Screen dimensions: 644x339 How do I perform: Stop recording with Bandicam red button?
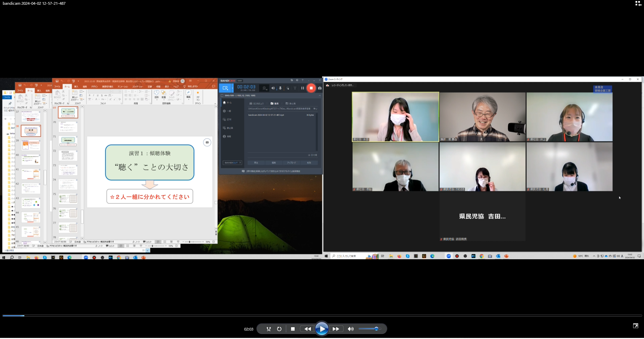pos(311,88)
